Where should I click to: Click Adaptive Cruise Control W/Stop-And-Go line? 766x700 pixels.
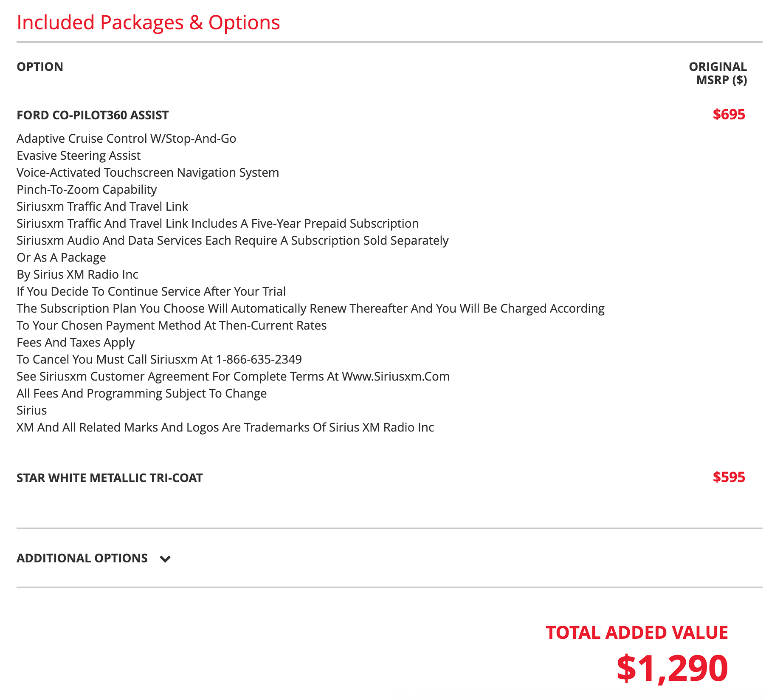click(127, 138)
